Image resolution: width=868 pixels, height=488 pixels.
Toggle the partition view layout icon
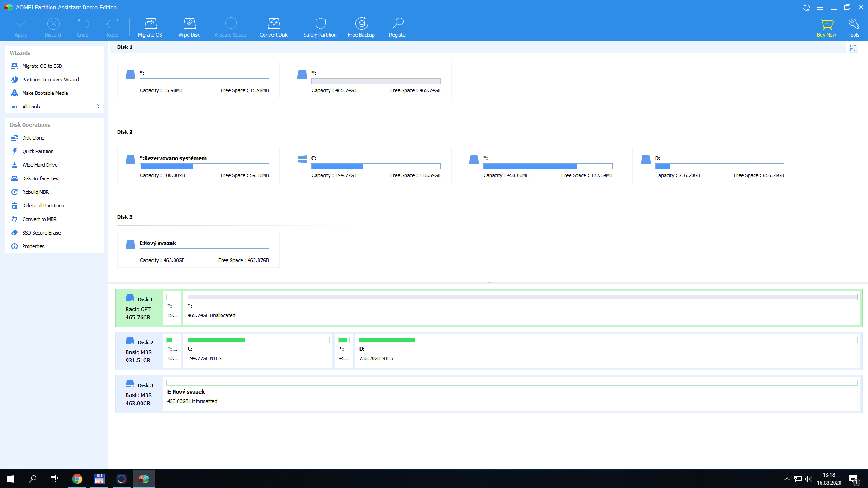pos(853,48)
